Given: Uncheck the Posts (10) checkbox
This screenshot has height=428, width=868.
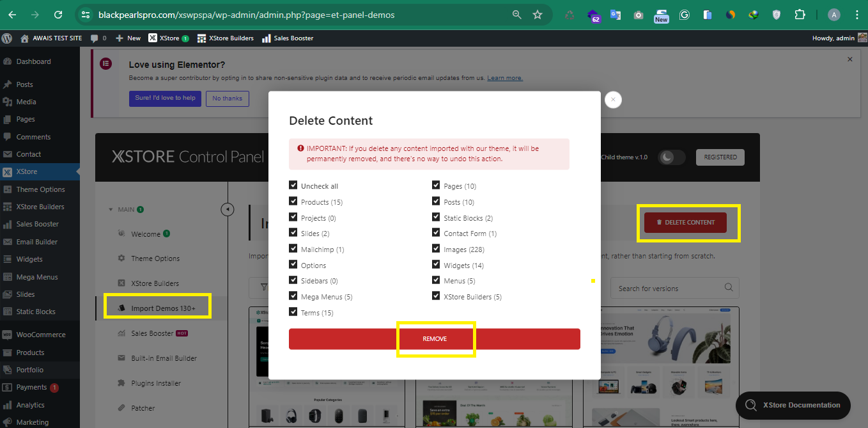Looking at the screenshot, I should (436, 202).
